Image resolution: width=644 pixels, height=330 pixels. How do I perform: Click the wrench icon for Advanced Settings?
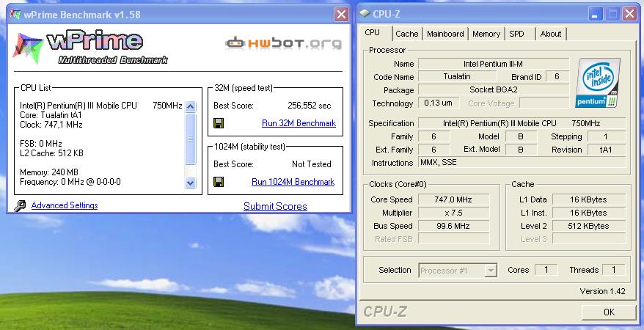coord(20,205)
